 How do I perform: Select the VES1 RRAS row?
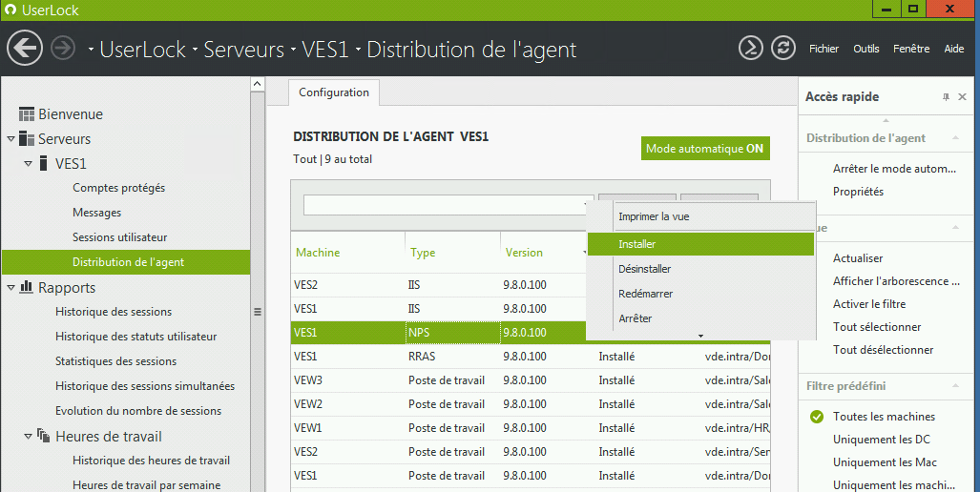tap(531, 357)
